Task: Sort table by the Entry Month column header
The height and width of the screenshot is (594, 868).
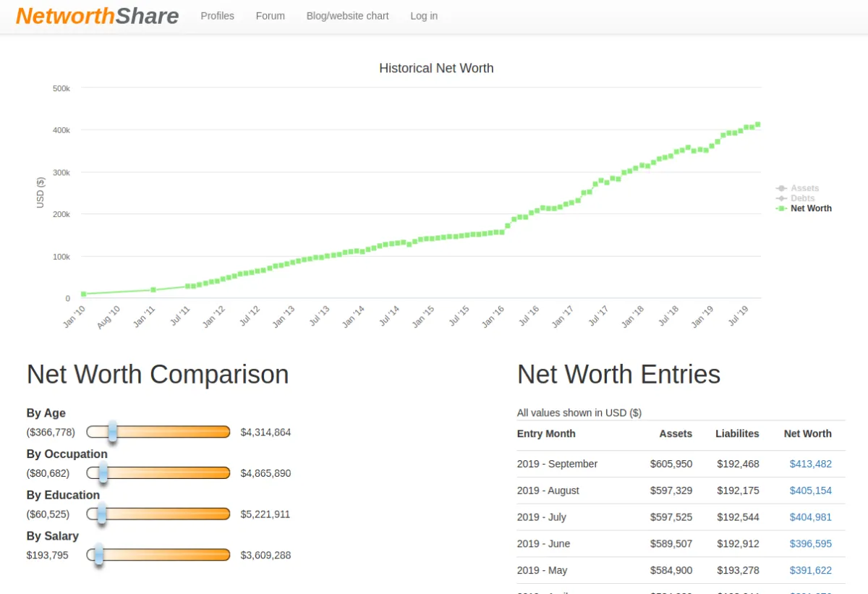Action: click(x=546, y=433)
